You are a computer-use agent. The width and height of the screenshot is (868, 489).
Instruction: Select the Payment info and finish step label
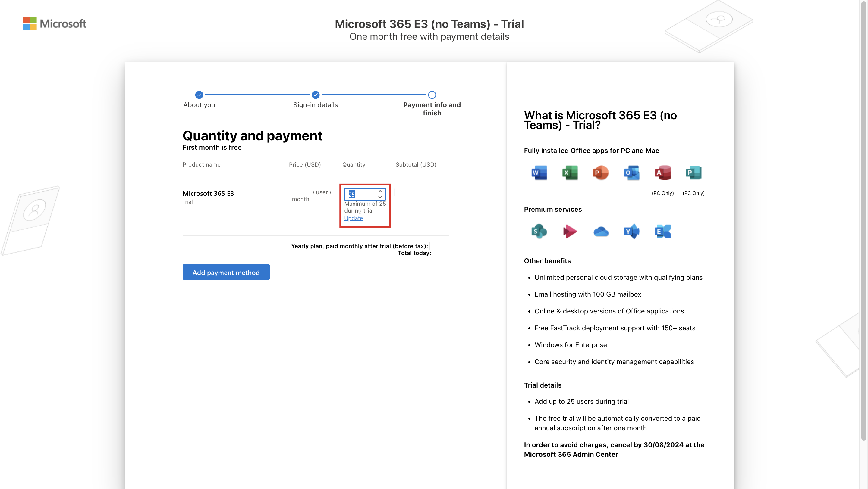click(x=432, y=109)
